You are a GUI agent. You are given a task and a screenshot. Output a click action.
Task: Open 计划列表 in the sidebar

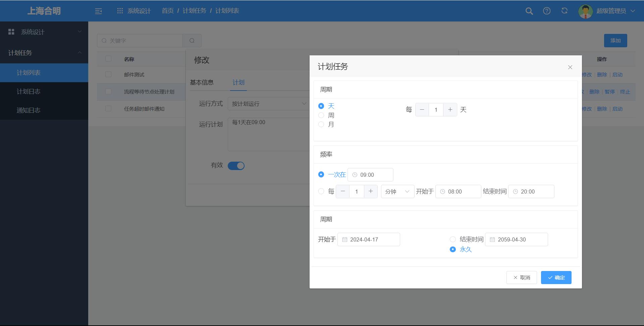(44, 73)
